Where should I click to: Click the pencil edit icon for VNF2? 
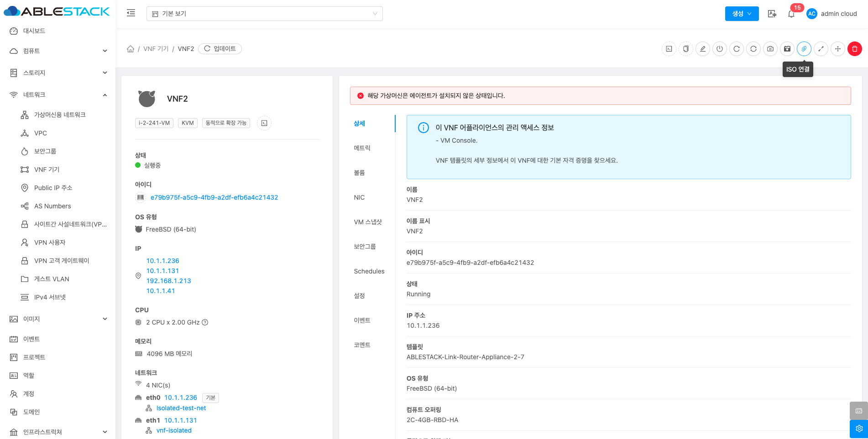(702, 49)
